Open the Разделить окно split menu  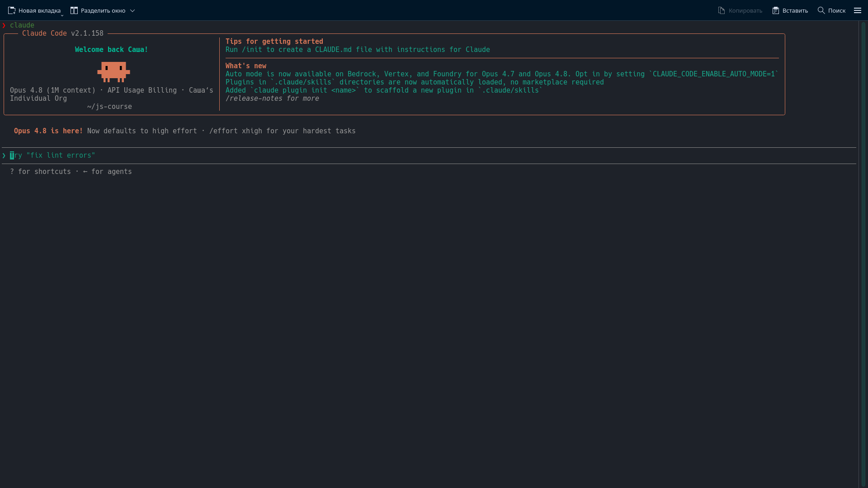[103, 10]
